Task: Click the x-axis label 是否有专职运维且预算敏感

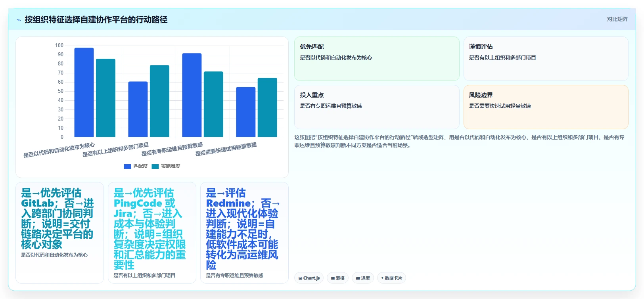Action: (x=172, y=149)
